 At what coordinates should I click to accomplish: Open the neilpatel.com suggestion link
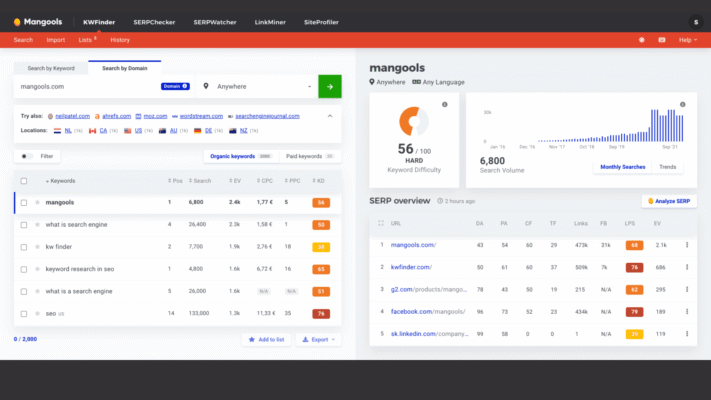tap(73, 116)
